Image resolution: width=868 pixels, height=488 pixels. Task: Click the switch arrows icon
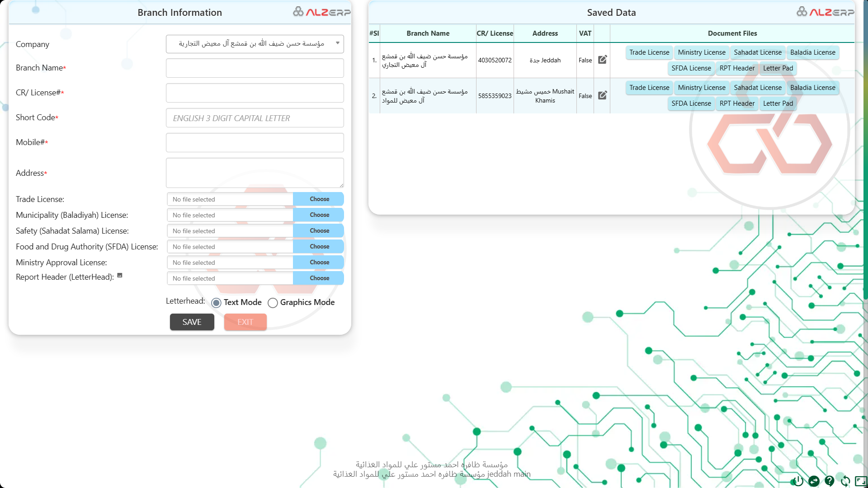(814, 481)
